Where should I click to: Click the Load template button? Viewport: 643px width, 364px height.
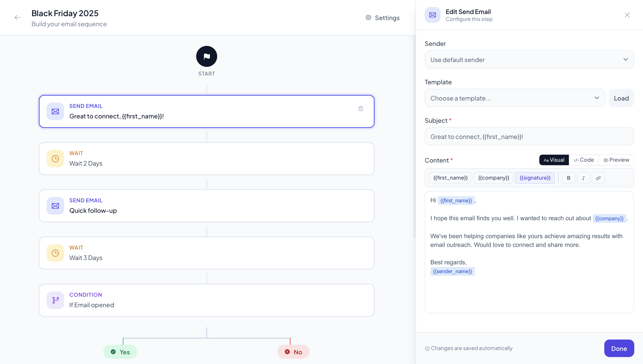622,98
